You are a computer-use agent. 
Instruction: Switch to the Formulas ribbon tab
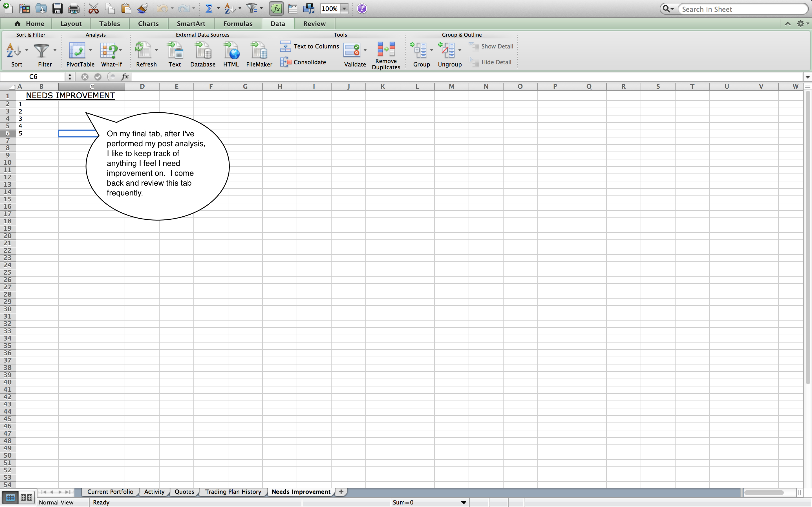pyautogui.click(x=238, y=23)
